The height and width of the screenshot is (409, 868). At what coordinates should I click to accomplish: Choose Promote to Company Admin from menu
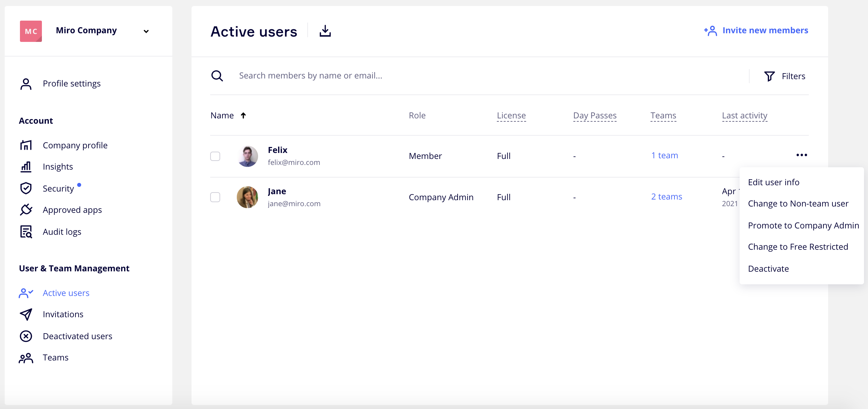(803, 225)
